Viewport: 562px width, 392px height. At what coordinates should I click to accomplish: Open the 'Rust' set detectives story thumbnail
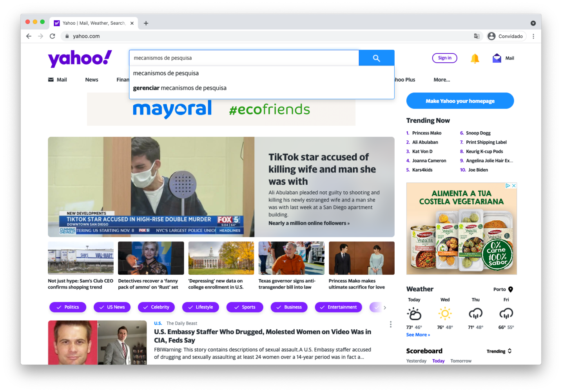tap(151, 258)
